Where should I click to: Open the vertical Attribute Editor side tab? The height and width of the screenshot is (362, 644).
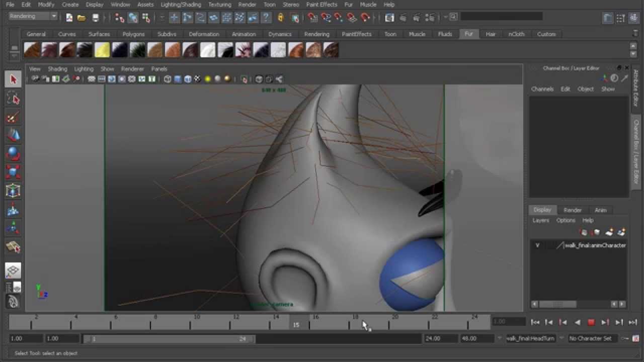tap(636, 88)
